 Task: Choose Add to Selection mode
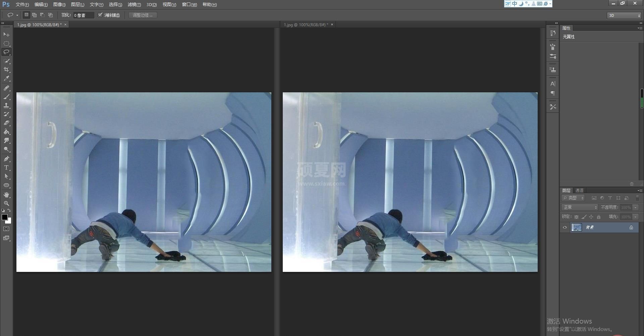pyautogui.click(x=34, y=15)
